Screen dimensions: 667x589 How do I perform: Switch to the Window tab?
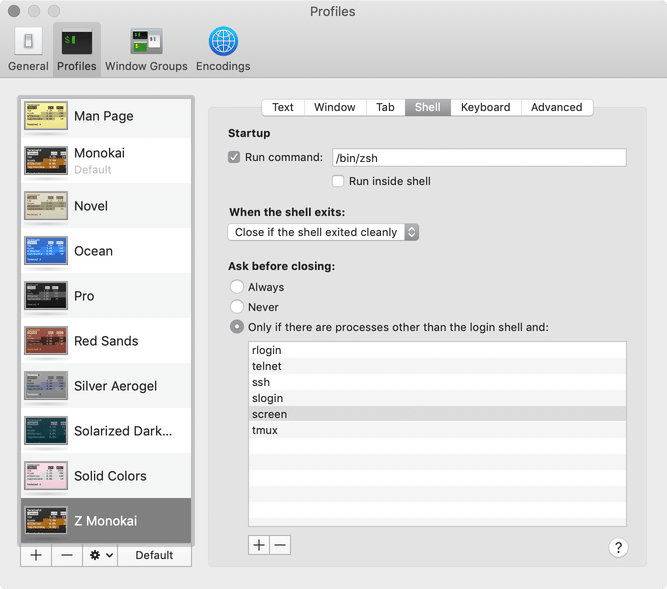pos(335,107)
